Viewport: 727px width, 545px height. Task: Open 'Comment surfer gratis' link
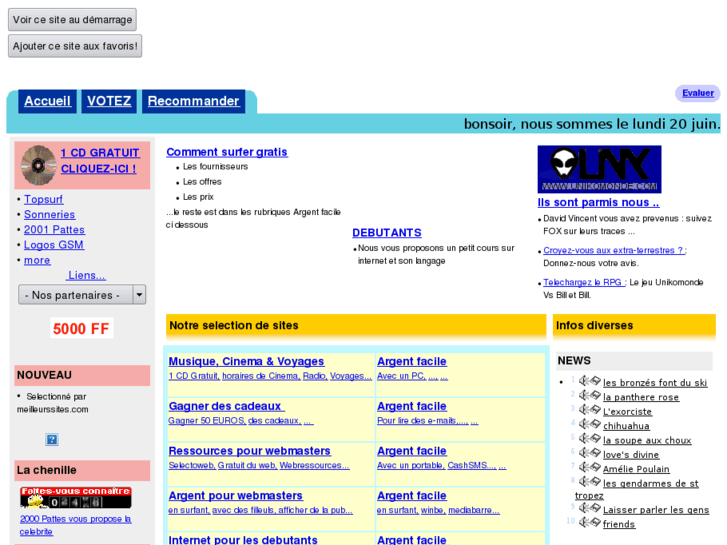pyautogui.click(x=227, y=152)
